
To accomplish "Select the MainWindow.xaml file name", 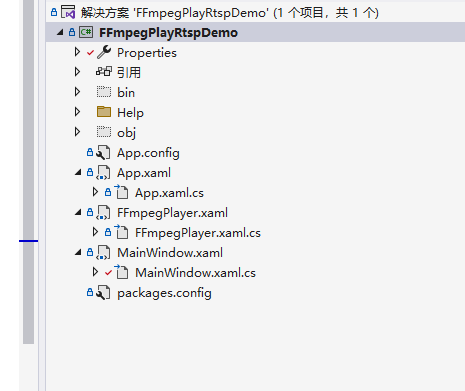I will (170, 253).
